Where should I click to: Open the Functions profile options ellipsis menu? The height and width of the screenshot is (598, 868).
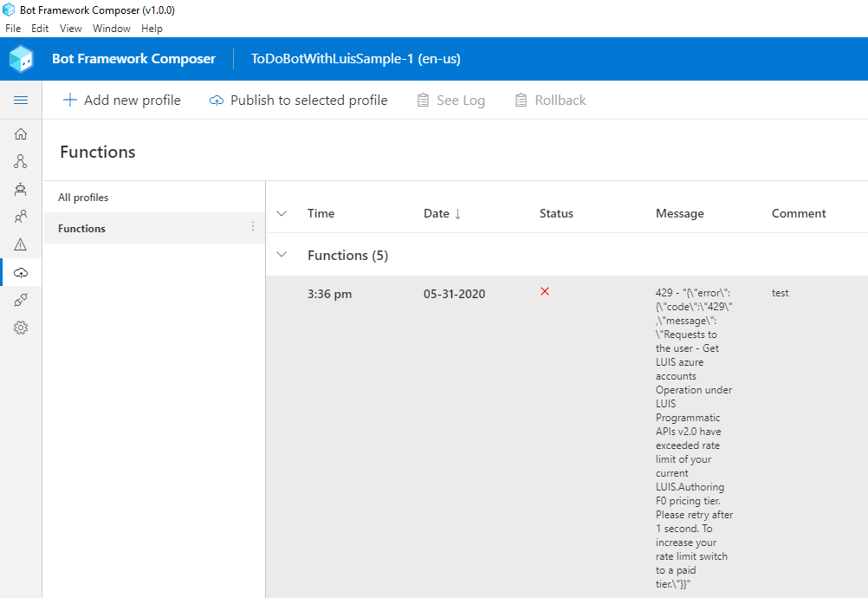coord(253,226)
